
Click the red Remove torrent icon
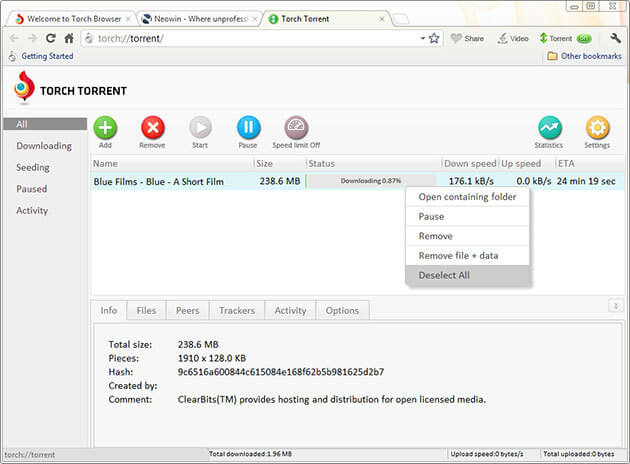click(153, 127)
